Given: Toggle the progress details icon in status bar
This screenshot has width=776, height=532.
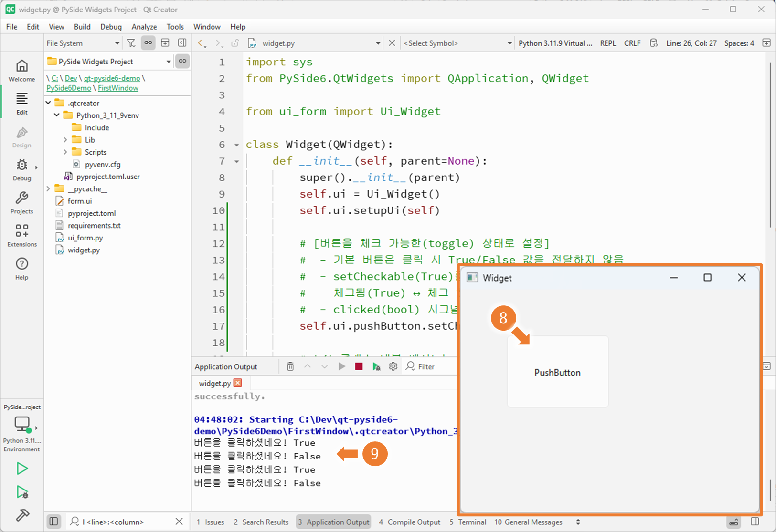Looking at the screenshot, I should (734, 522).
